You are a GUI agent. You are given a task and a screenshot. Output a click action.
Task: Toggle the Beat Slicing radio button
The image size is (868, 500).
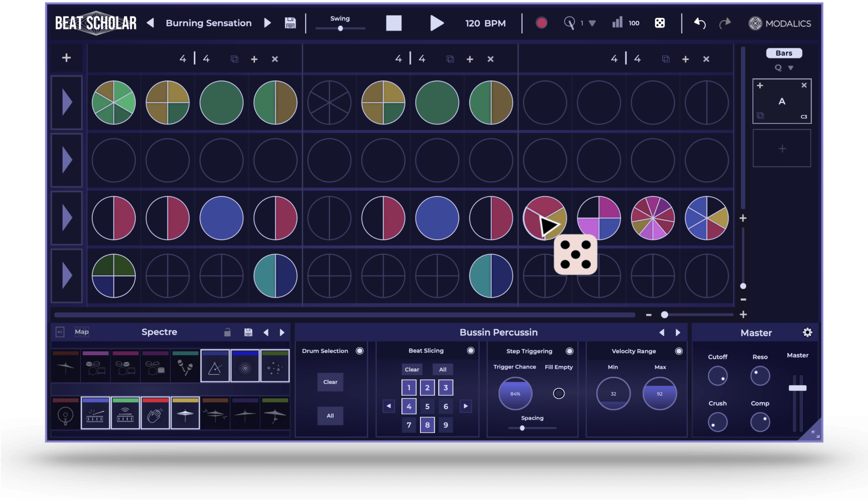pos(471,351)
